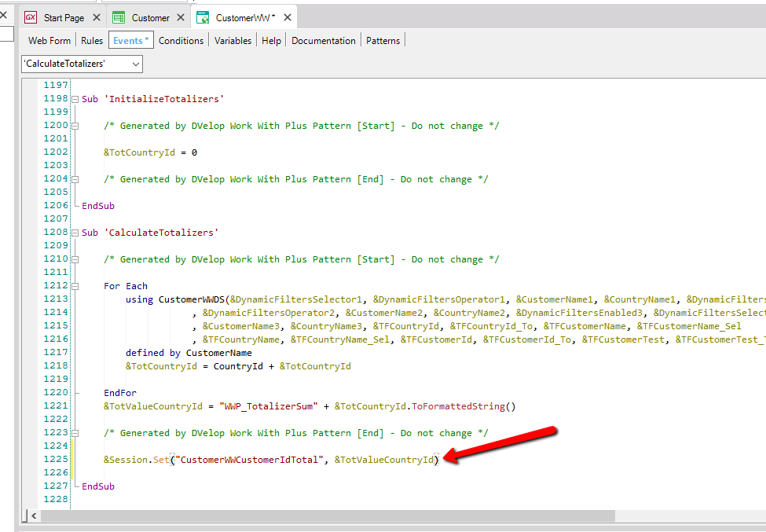The image size is (766, 532).
Task: Click &DynamicFiltersOperator2 on line 1214
Action: click(x=269, y=313)
